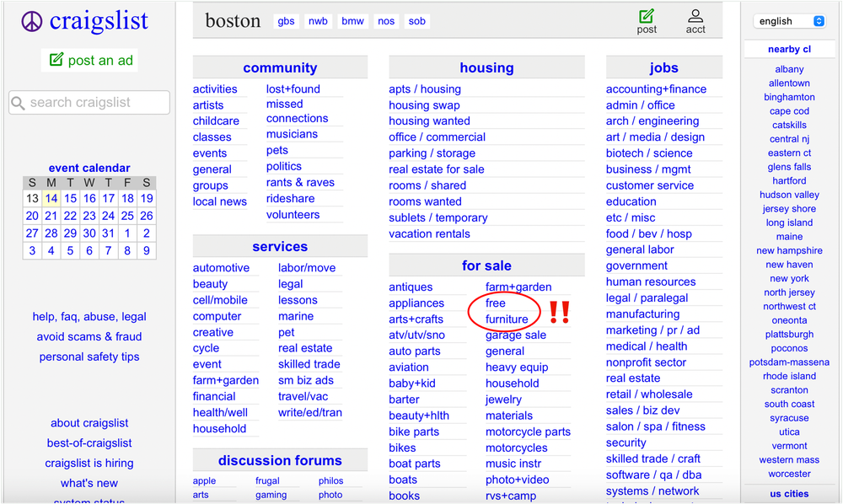Select the bmw sub-area tab

[352, 21]
